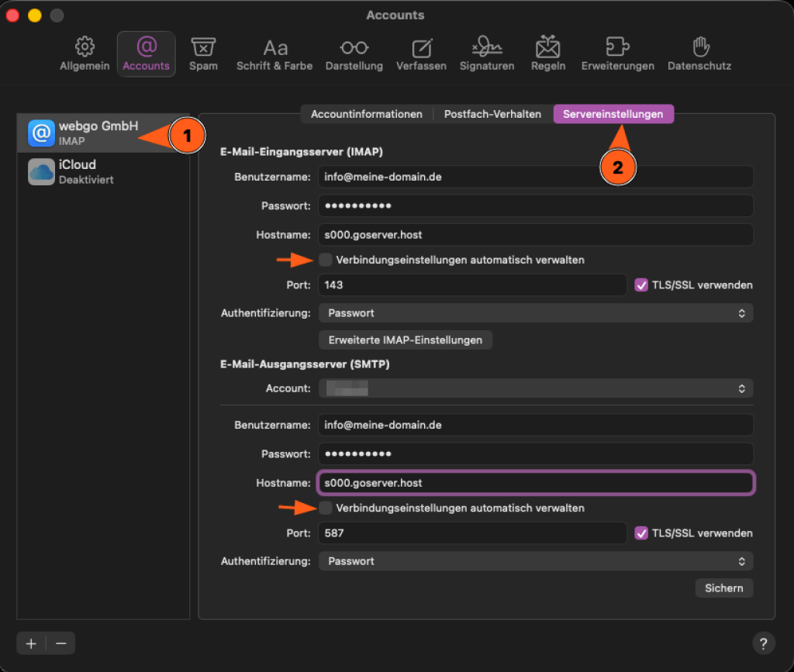Switch to the Accountinformationen tab
794x672 pixels.
click(367, 114)
